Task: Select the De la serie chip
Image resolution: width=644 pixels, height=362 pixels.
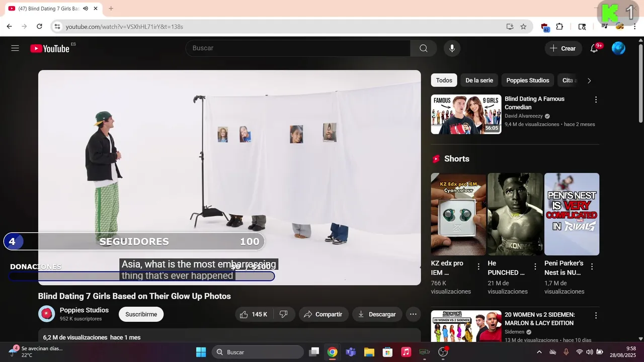Action: pyautogui.click(x=479, y=80)
